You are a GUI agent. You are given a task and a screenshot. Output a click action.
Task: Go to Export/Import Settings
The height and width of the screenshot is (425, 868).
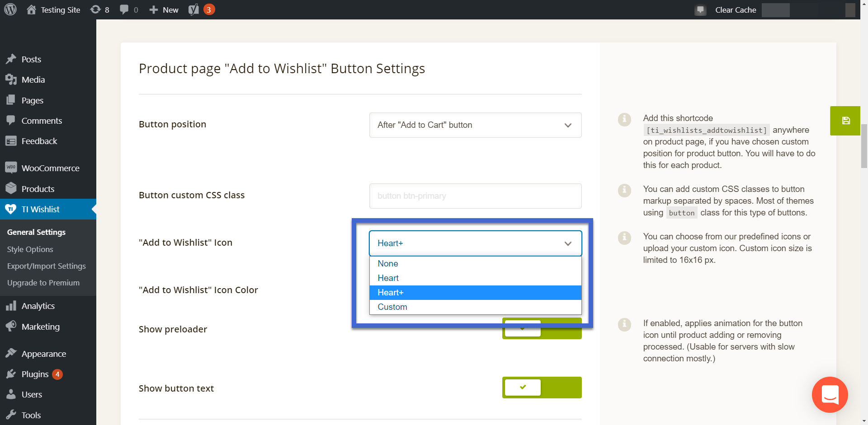47,266
